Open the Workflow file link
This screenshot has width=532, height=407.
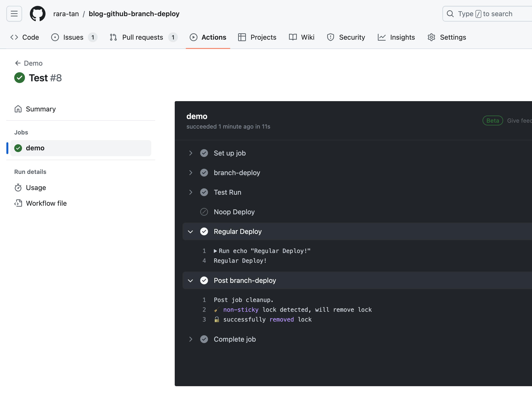coord(81,203)
